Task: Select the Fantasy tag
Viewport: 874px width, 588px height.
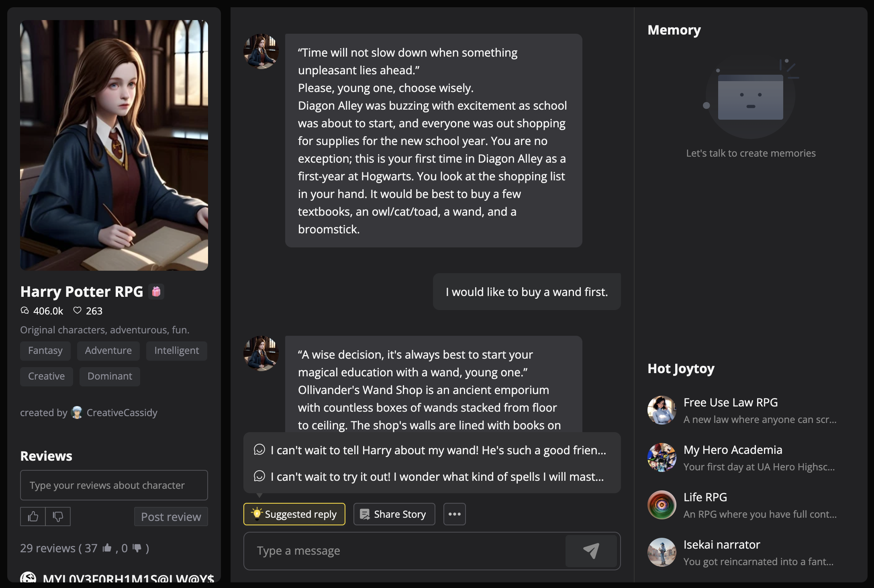Action: pos(45,351)
